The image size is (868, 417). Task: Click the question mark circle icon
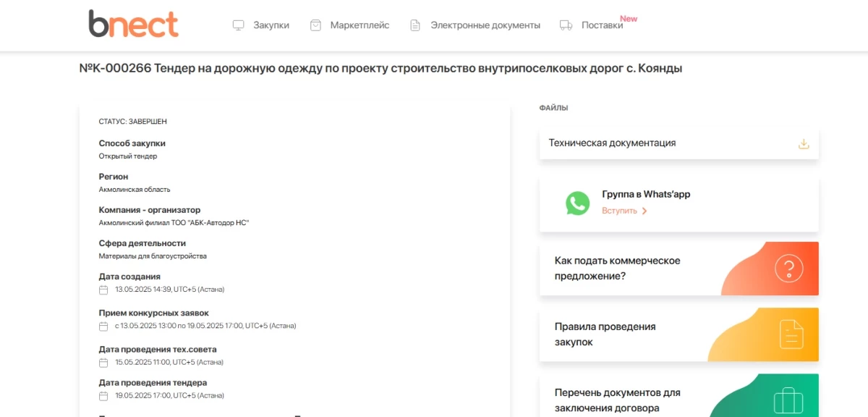coord(788,269)
